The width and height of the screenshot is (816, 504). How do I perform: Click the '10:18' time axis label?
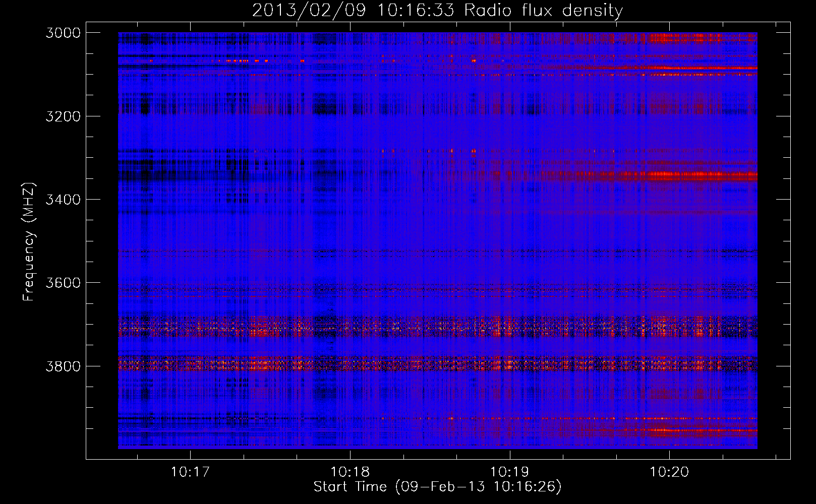pos(350,472)
